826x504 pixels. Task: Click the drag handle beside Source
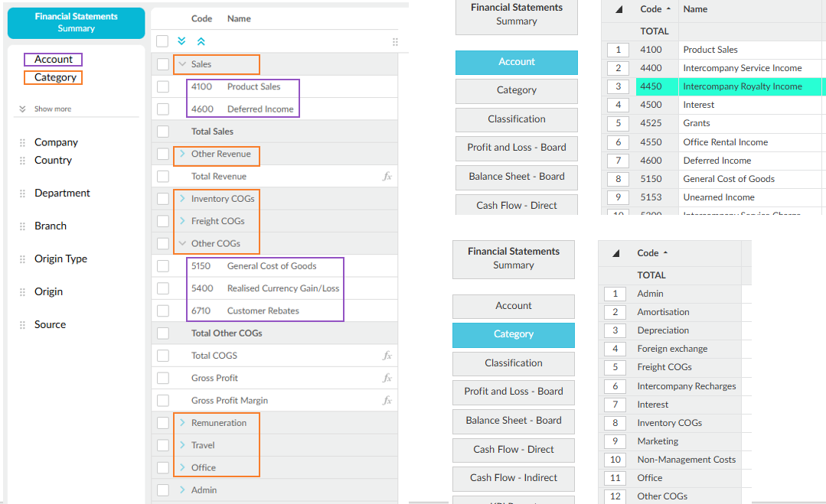point(22,325)
